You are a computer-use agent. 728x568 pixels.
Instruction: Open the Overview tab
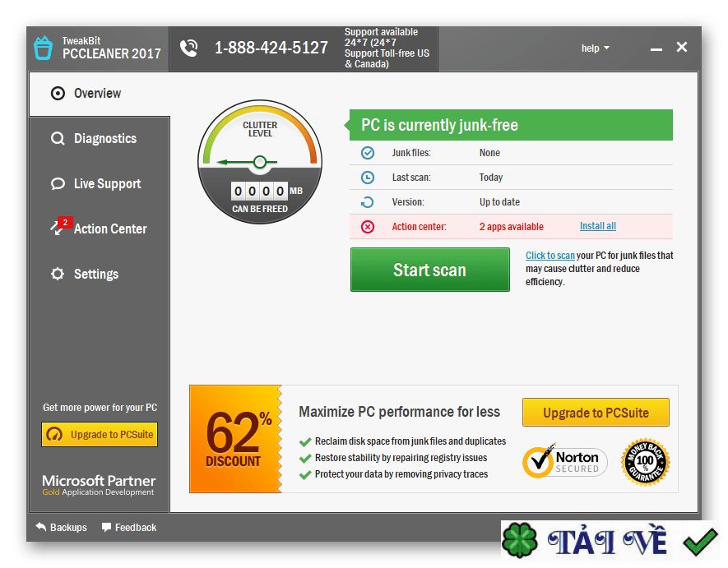(x=100, y=94)
